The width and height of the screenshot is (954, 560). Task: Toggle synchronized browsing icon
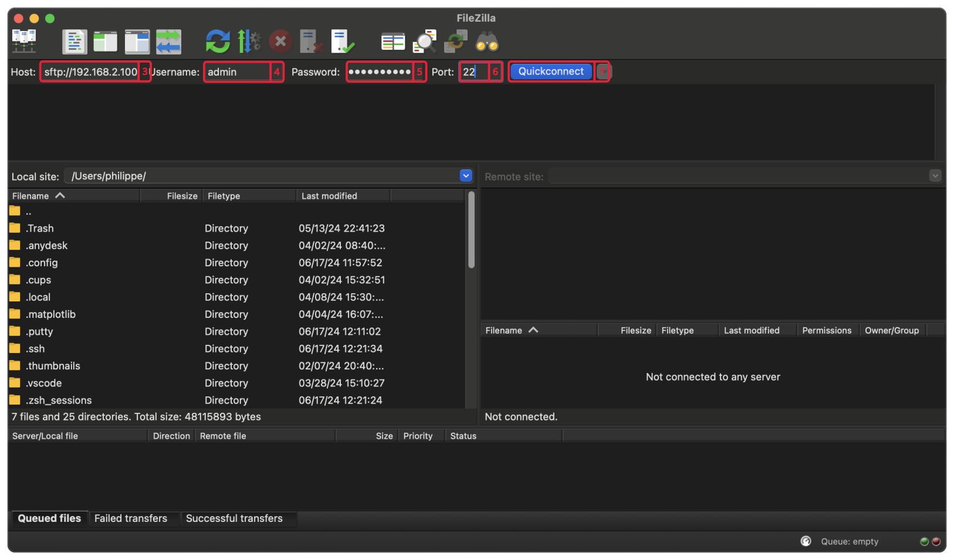(x=456, y=42)
